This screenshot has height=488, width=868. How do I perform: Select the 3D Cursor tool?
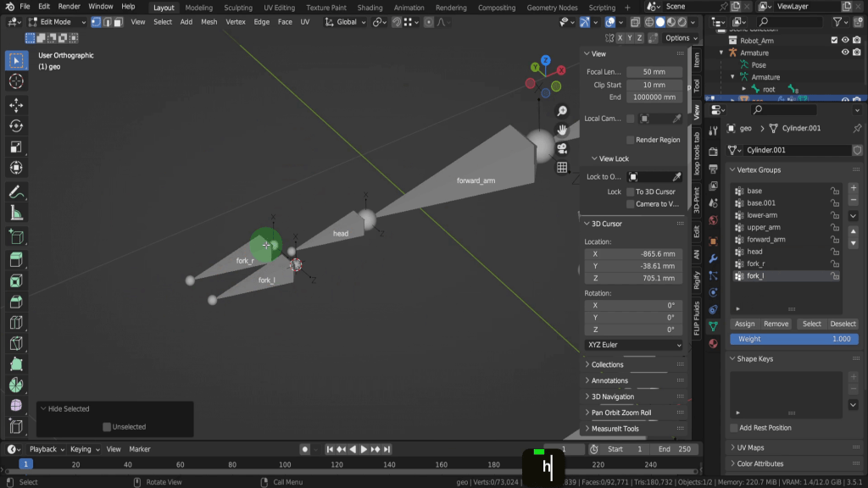[15, 81]
